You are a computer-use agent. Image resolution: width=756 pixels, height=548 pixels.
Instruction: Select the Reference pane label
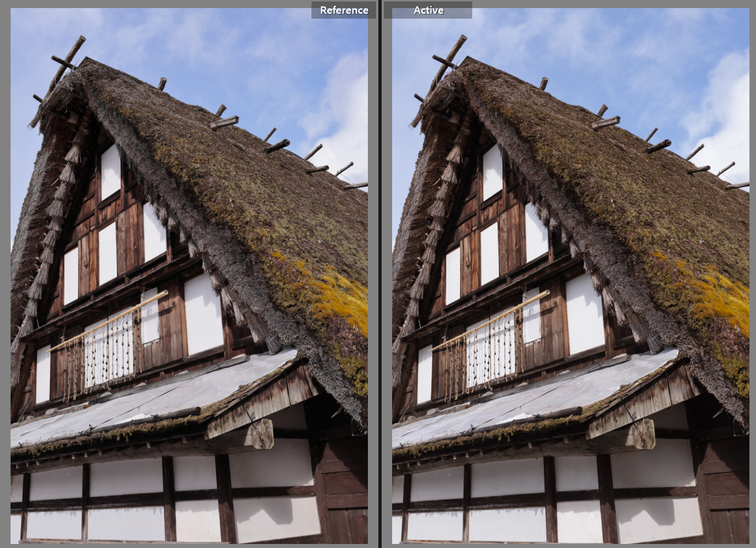346,10
